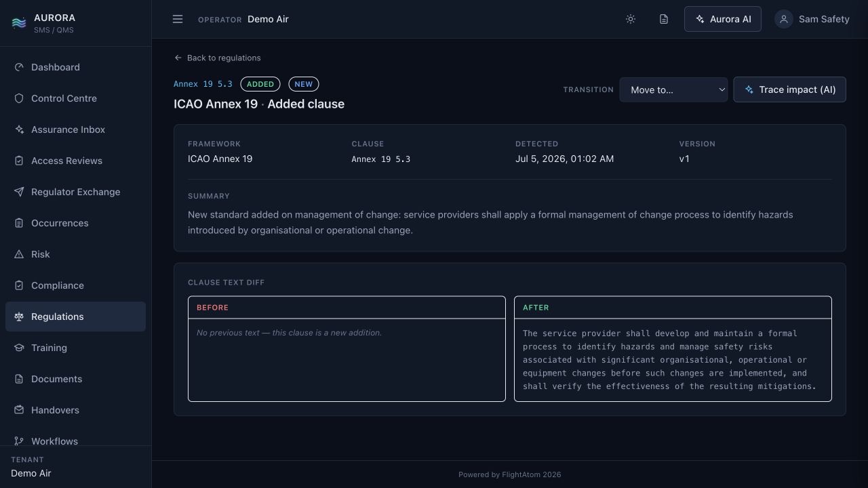Open the document icon in top bar
Screen dimensions: 868x488
(664, 19)
